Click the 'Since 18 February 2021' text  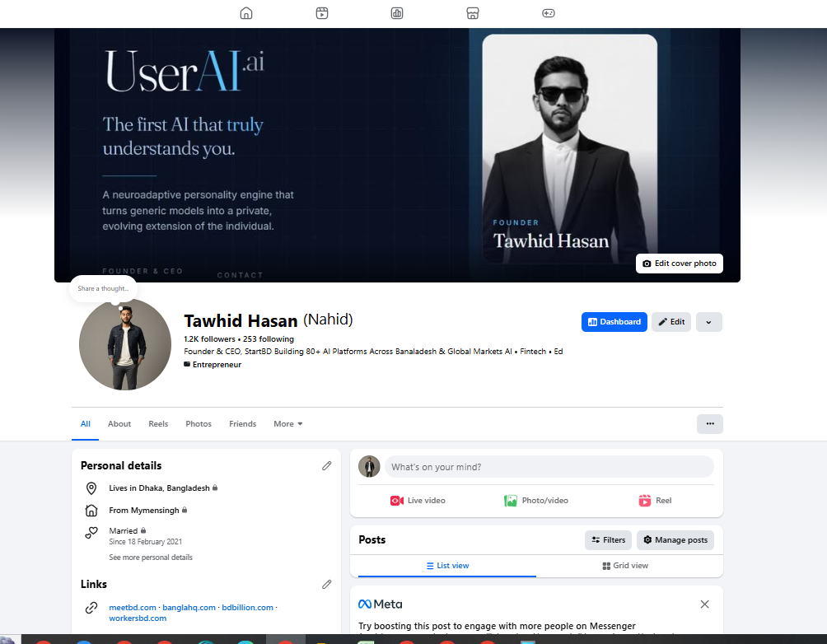coord(146,542)
